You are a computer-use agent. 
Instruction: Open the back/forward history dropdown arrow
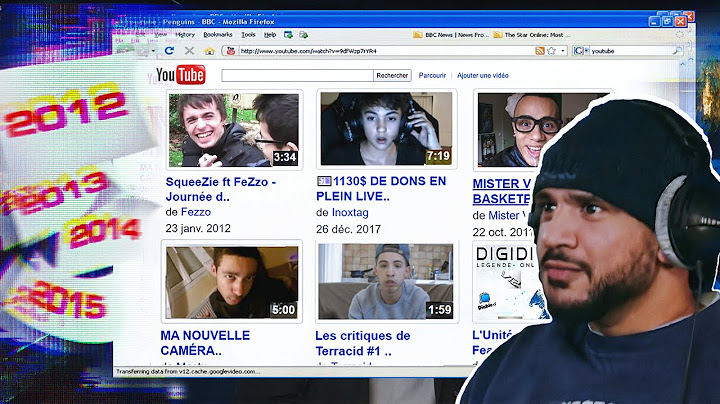click(x=153, y=50)
